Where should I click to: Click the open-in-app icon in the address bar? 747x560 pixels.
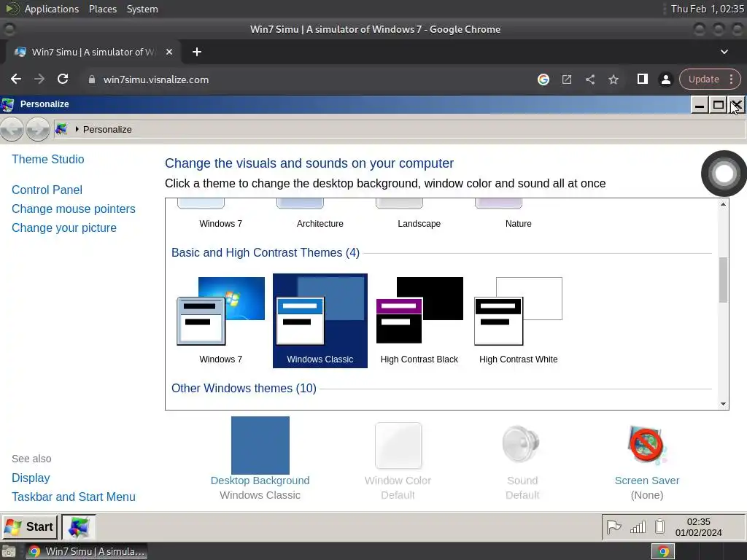click(x=566, y=79)
